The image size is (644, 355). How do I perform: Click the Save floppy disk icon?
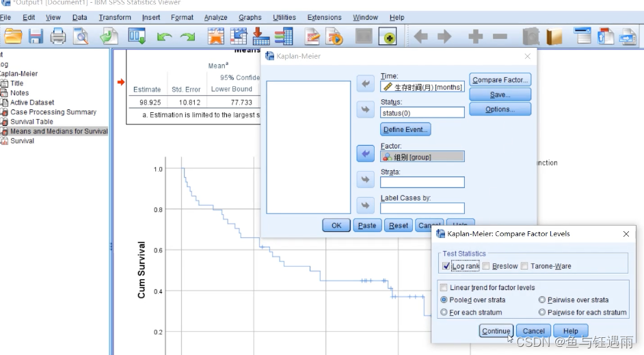[x=36, y=36]
